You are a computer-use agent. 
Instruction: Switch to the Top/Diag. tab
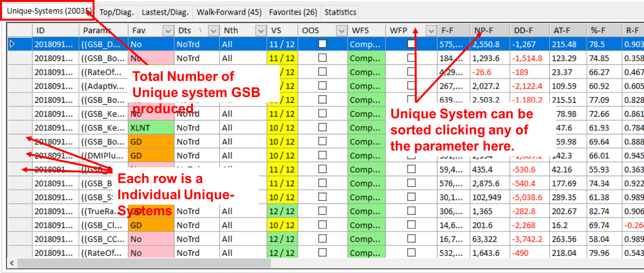point(117,12)
